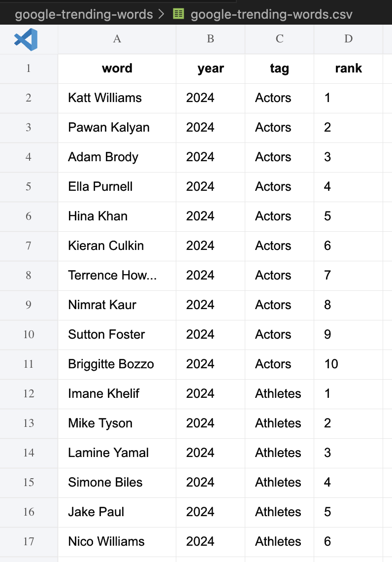Click the 'rank' header cell
The width and height of the screenshot is (392, 562).
tap(348, 69)
